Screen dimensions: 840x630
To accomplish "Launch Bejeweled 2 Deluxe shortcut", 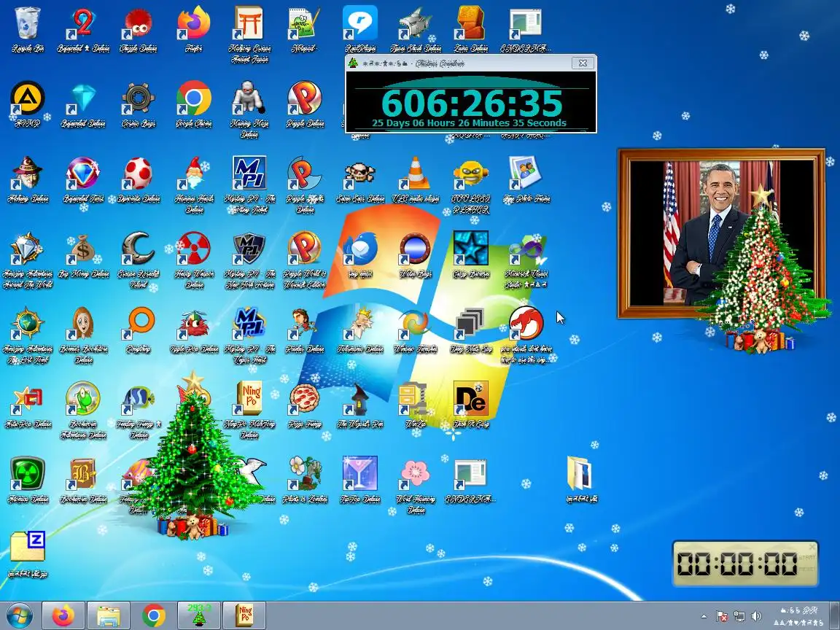I will coord(83,29).
